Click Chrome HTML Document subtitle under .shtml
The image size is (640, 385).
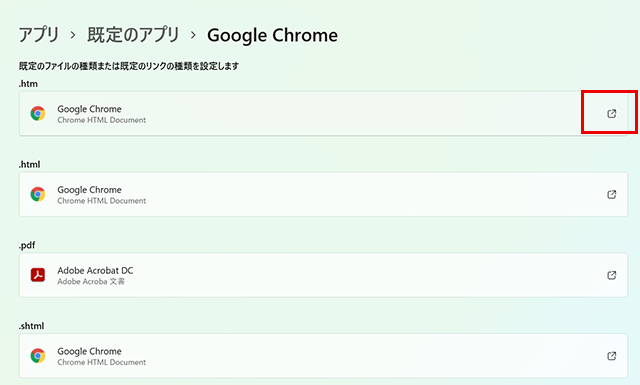102,362
